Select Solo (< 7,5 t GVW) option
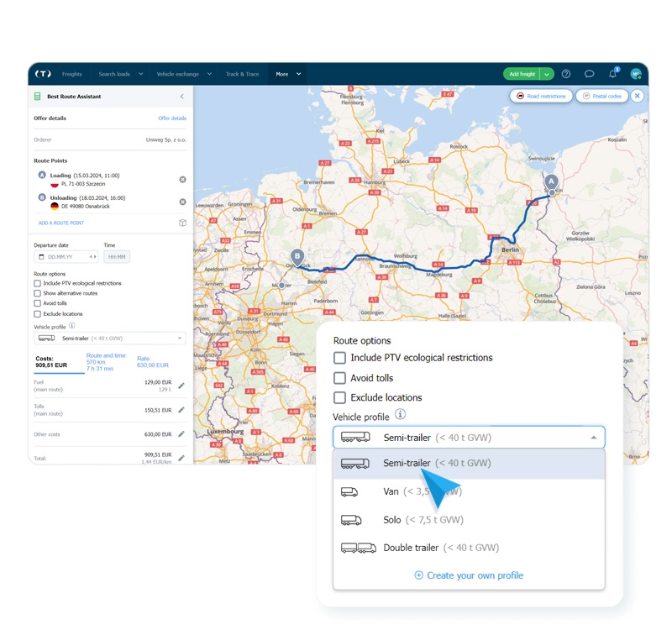The width and height of the screenshot is (672, 630). (x=469, y=519)
